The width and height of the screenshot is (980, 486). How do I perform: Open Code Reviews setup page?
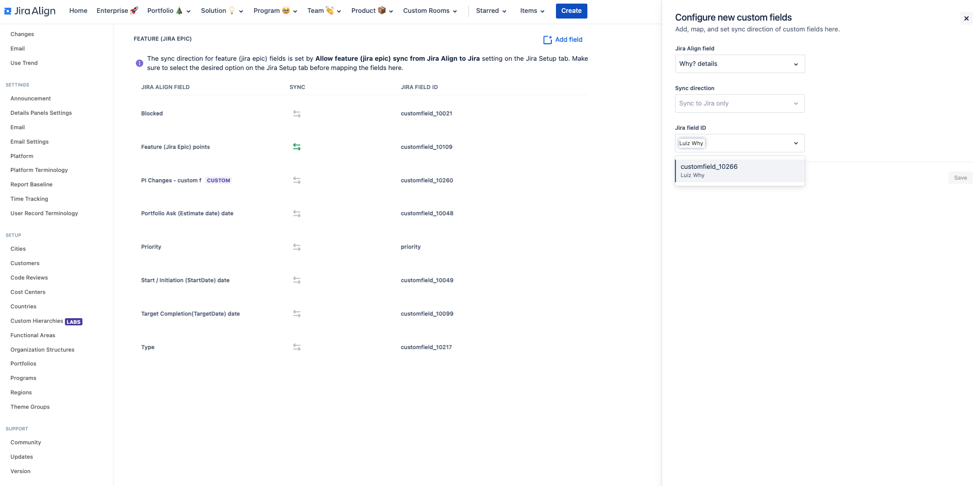coord(29,278)
